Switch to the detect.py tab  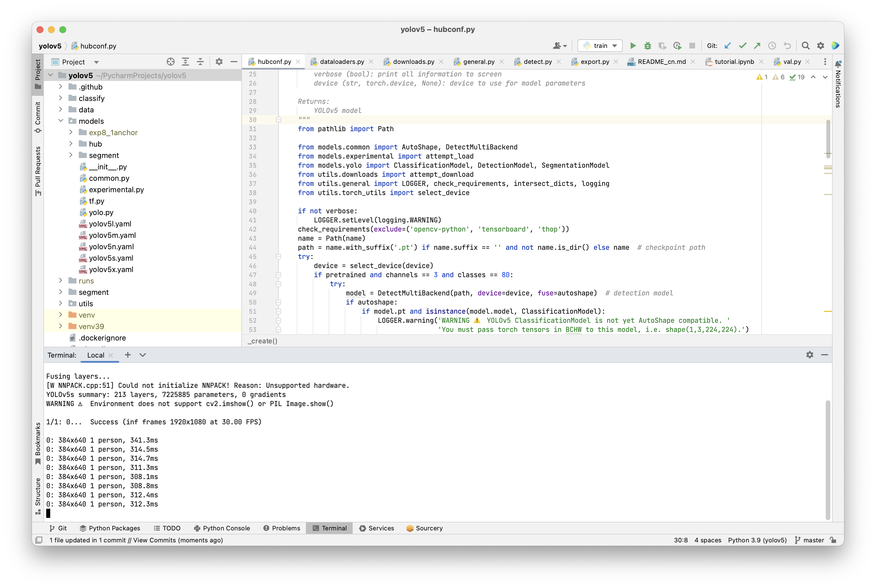[537, 62]
